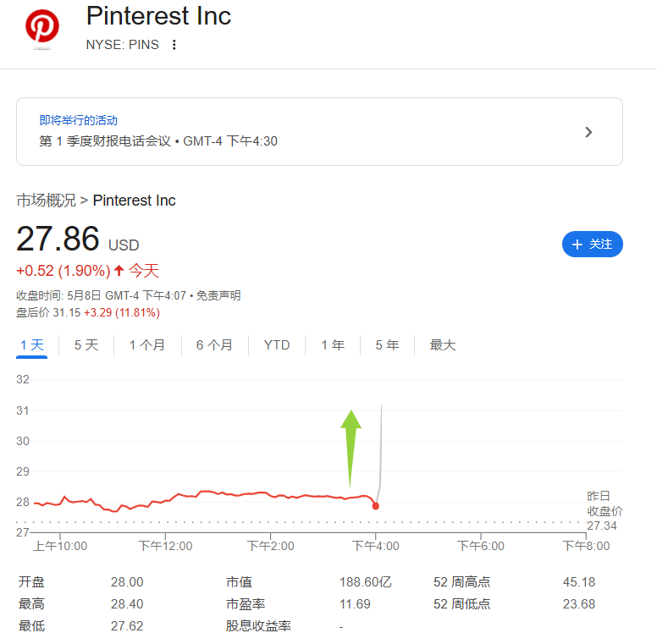The width and height of the screenshot is (657, 644).
Task: Click the 关注 follow button
Action: [592, 244]
